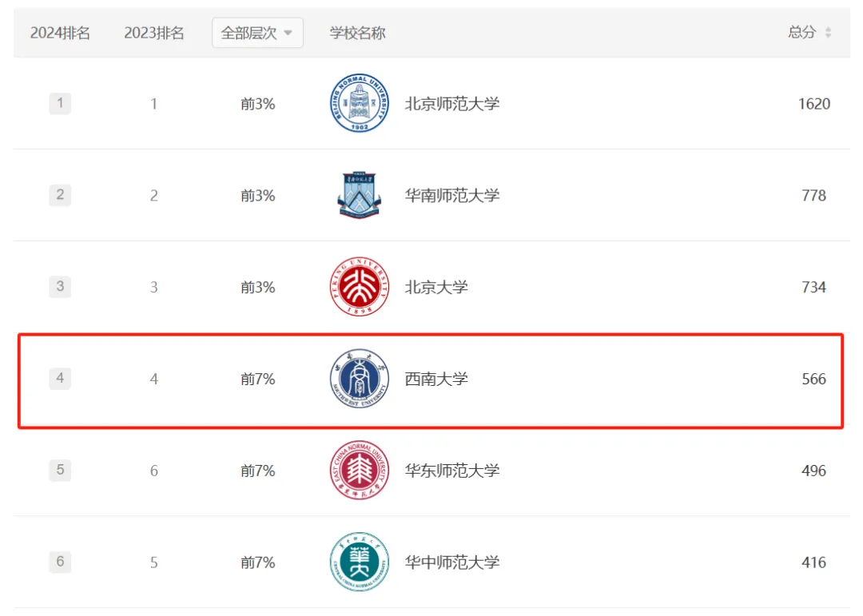Sort by the 总分 column header

801,33
